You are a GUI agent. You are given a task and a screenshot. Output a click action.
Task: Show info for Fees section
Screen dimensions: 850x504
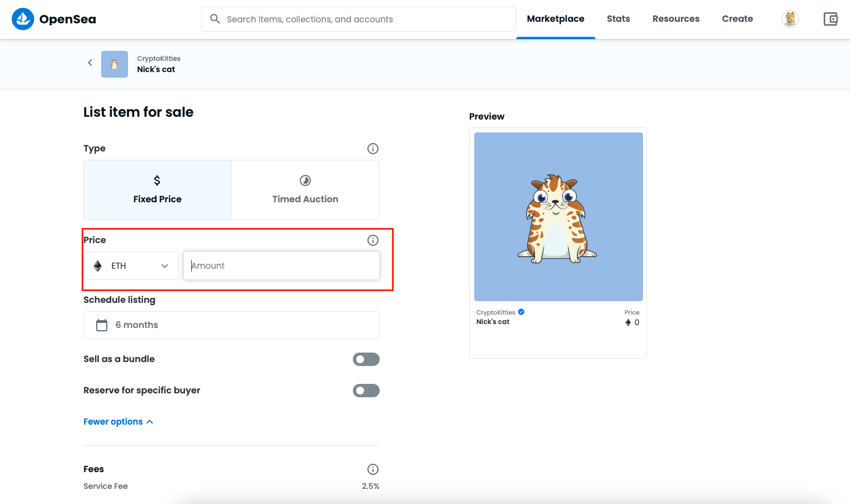pos(373,469)
